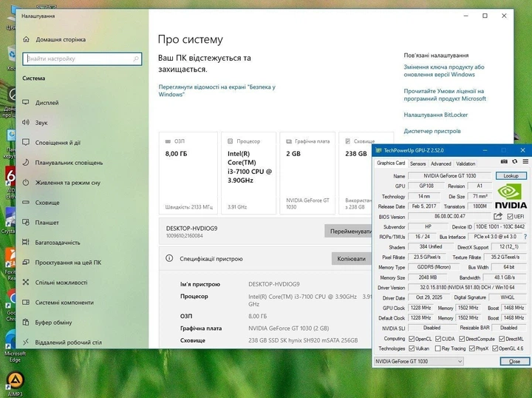Toggle the DirectCompute checkbox
This screenshot has width=532, height=398.
coord(462,339)
